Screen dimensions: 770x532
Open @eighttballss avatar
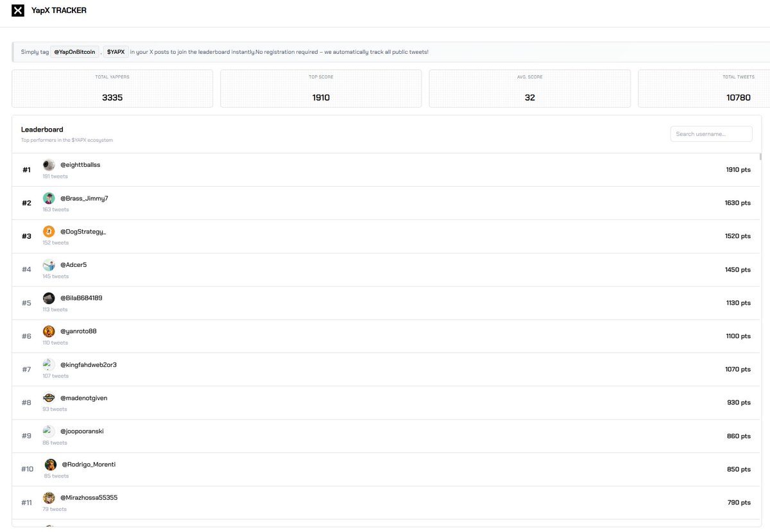pos(49,165)
